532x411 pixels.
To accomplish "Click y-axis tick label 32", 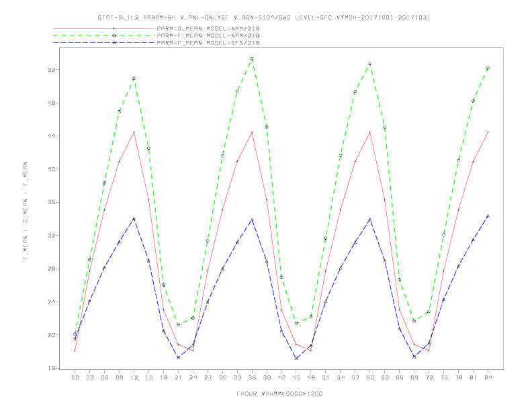I will (52, 235).
